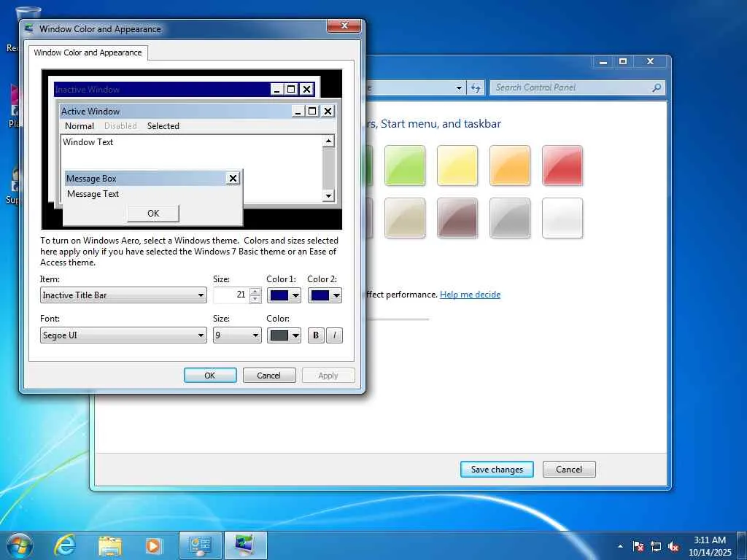Open the font Size dropdown showing 9
747x560 pixels.
[x=237, y=335]
